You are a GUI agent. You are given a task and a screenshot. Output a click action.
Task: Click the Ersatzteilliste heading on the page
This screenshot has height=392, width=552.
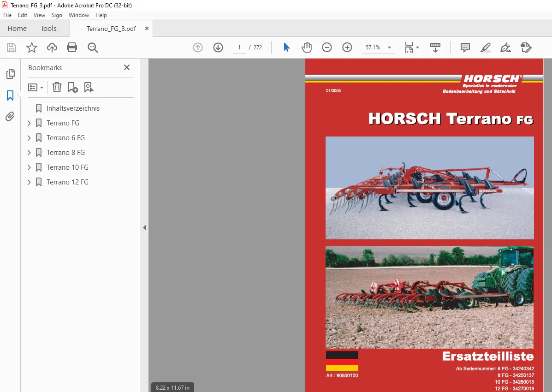488,356
